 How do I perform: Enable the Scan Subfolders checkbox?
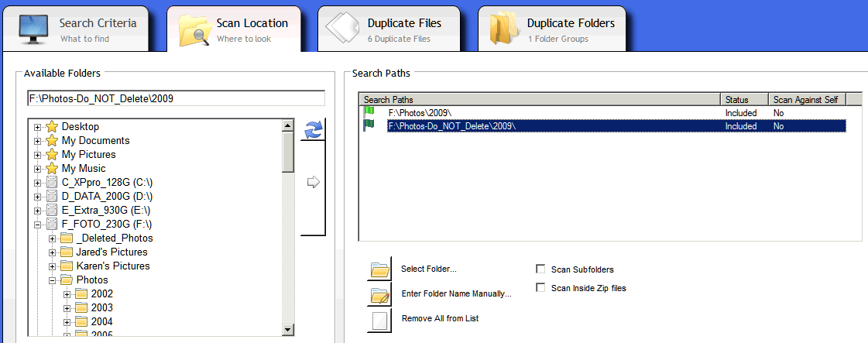point(540,269)
